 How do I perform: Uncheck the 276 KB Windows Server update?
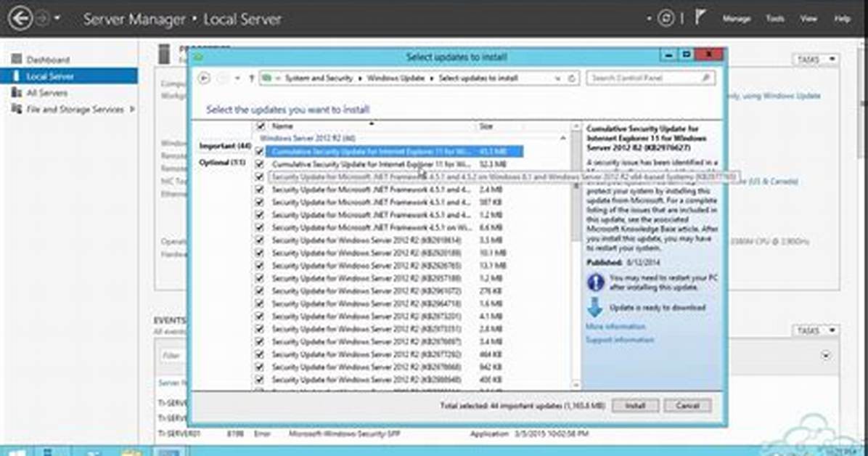[259, 291]
